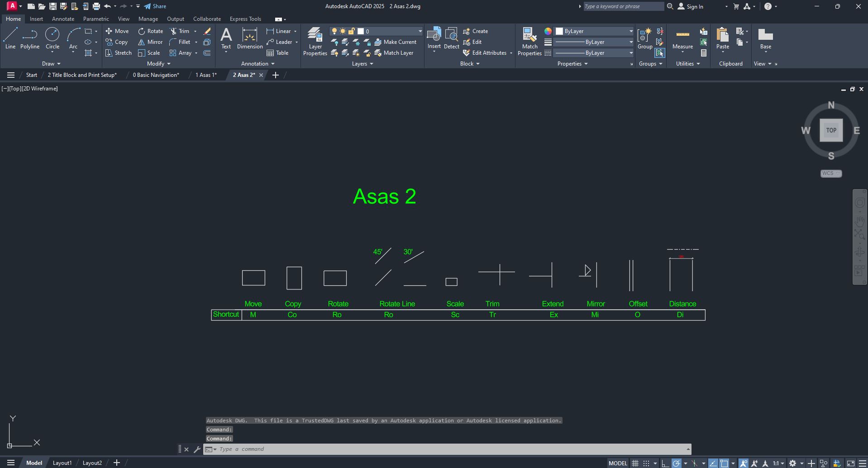Click the Match Properties tool

click(x=529, y=41)
